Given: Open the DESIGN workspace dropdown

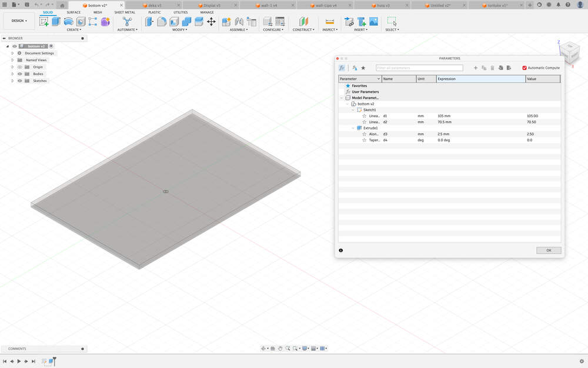Looking at the screenshot, I should 19,21.
